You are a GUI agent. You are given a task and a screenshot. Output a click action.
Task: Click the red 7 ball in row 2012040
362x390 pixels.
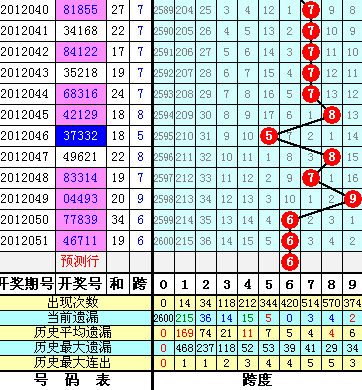point(311,10)
